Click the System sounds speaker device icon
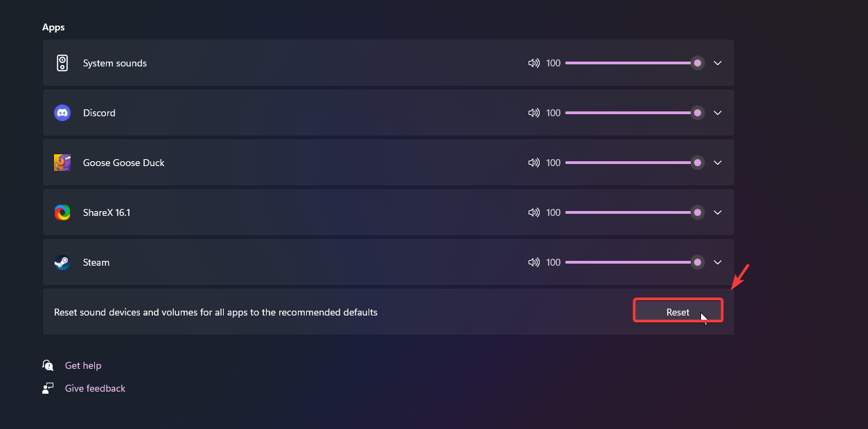This screenshot has width=868, height=429. [62, 63]
